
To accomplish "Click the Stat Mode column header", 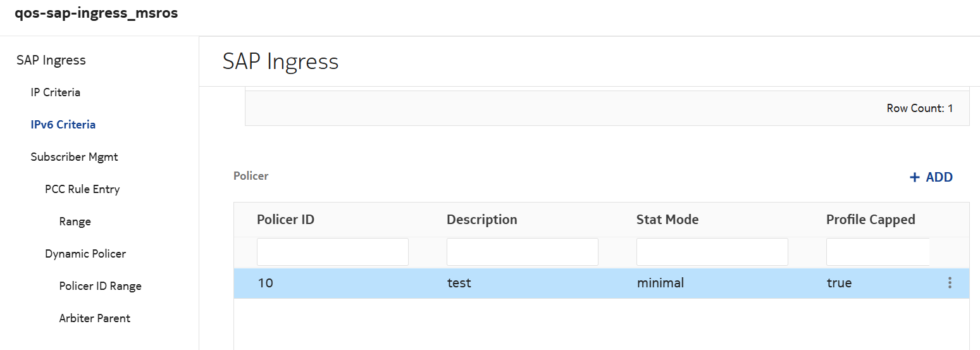I will click(x=667, y=220).
